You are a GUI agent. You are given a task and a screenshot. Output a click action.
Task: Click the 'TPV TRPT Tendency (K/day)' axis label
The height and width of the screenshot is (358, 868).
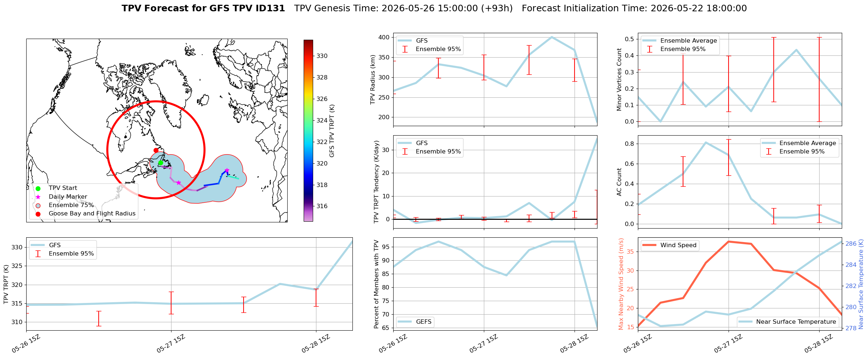376,182
